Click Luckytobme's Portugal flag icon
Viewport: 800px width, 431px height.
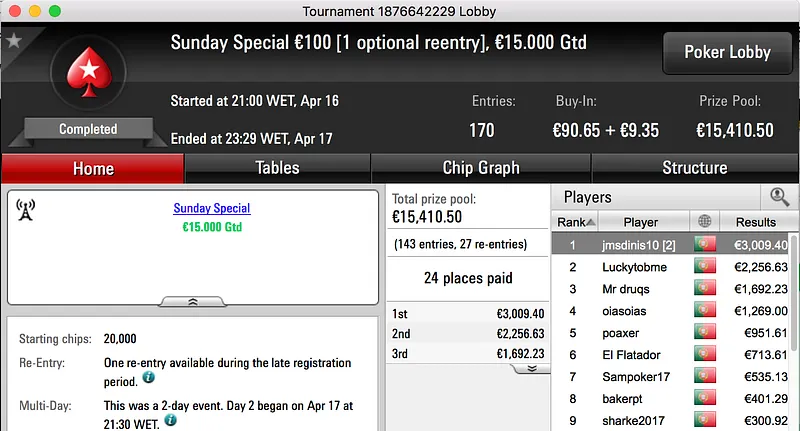tap(706, 267)
